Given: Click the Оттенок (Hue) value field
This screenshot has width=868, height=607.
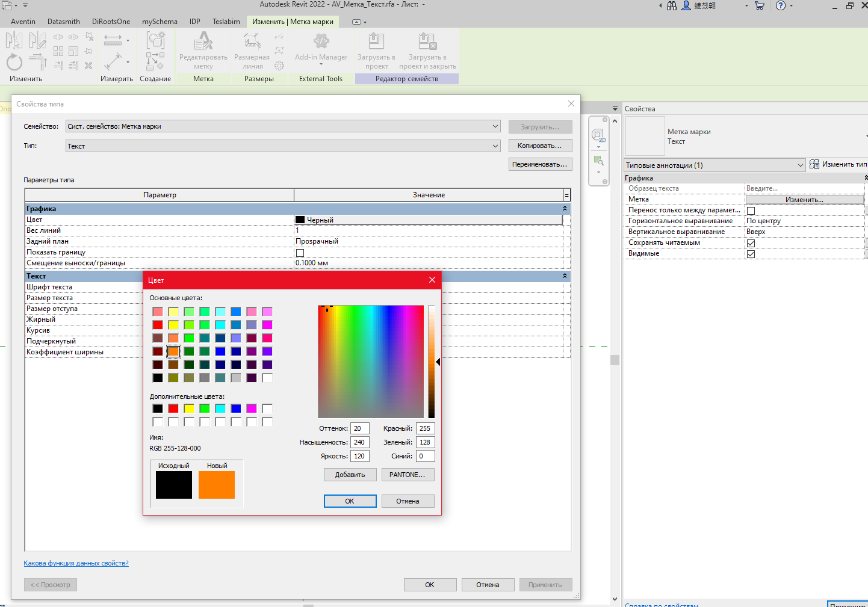Looking at the screenshot, I should point(359,428).
